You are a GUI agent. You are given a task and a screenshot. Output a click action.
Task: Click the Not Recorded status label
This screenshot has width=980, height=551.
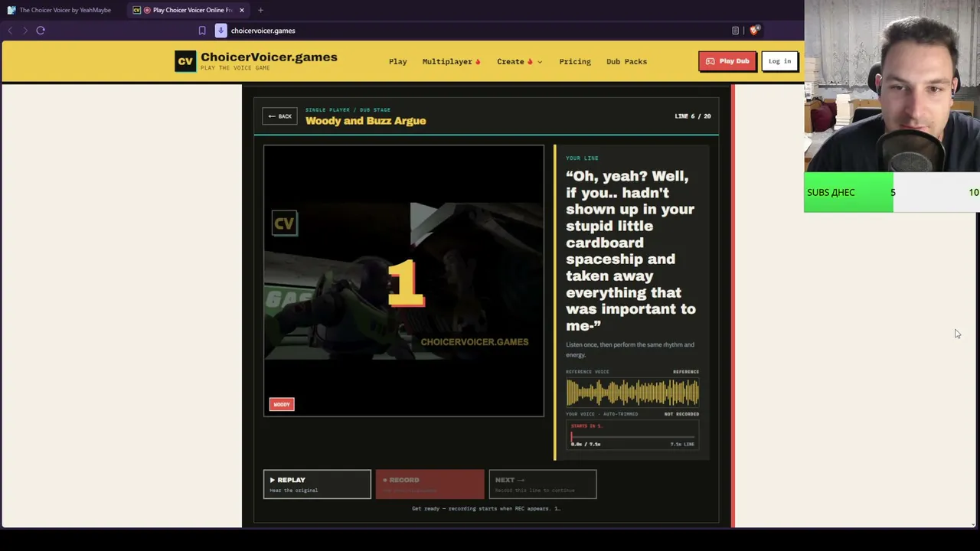[681, 414]
